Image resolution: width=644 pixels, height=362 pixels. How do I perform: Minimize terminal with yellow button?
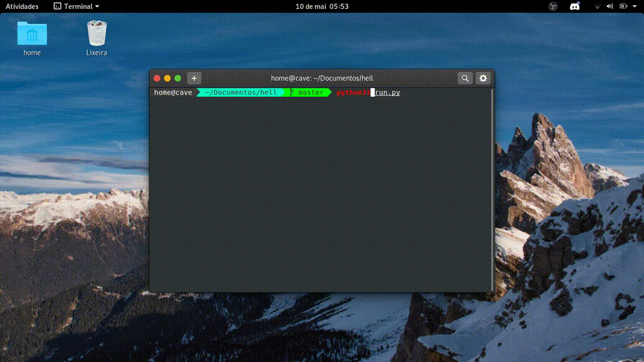[167, 78]
